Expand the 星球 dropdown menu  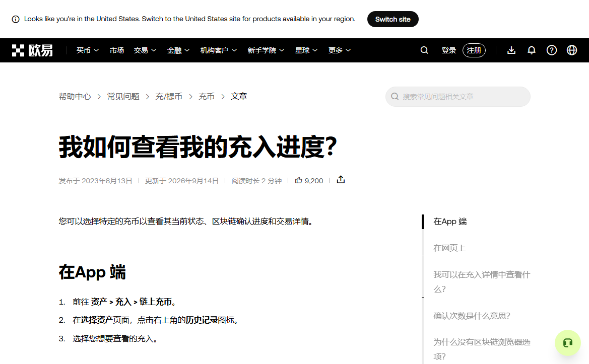306,50
